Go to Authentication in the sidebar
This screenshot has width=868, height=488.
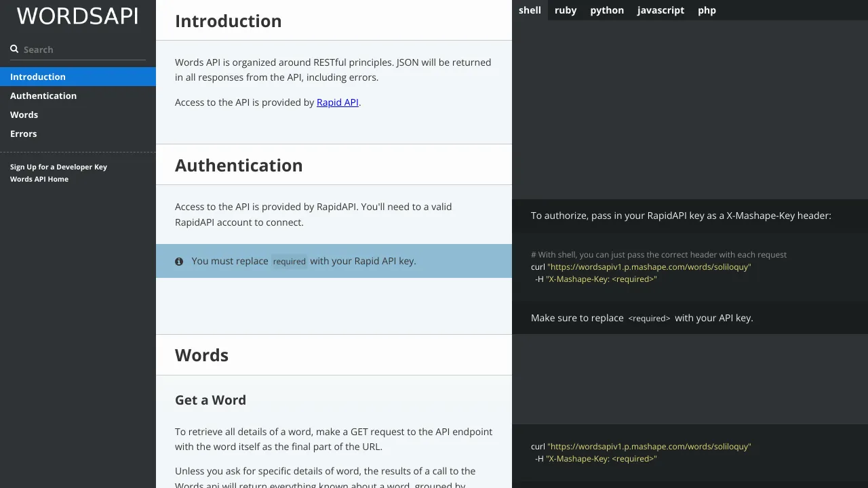(78, 96)
